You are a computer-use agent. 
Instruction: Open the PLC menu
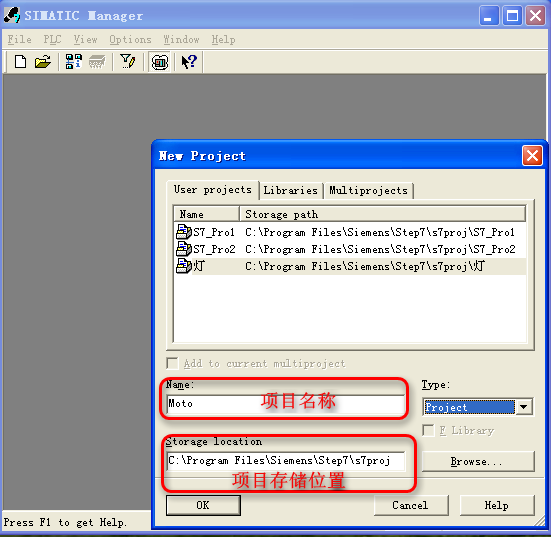coord(52,39)
